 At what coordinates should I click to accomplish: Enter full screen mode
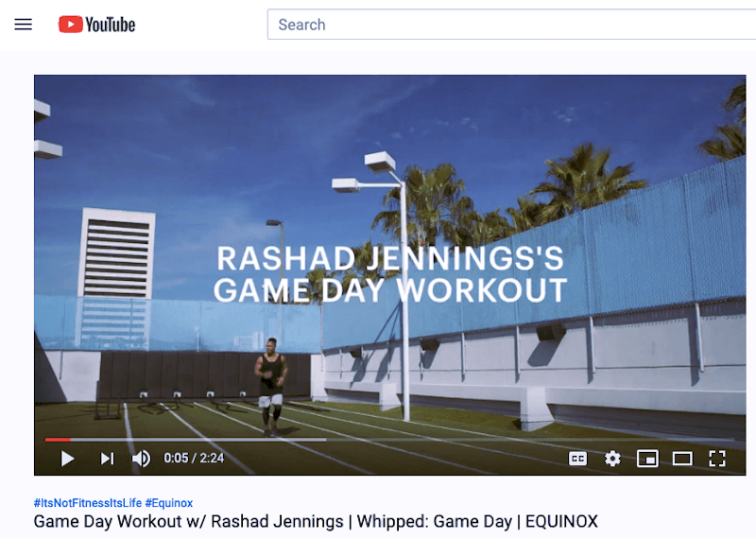[717, 459]
